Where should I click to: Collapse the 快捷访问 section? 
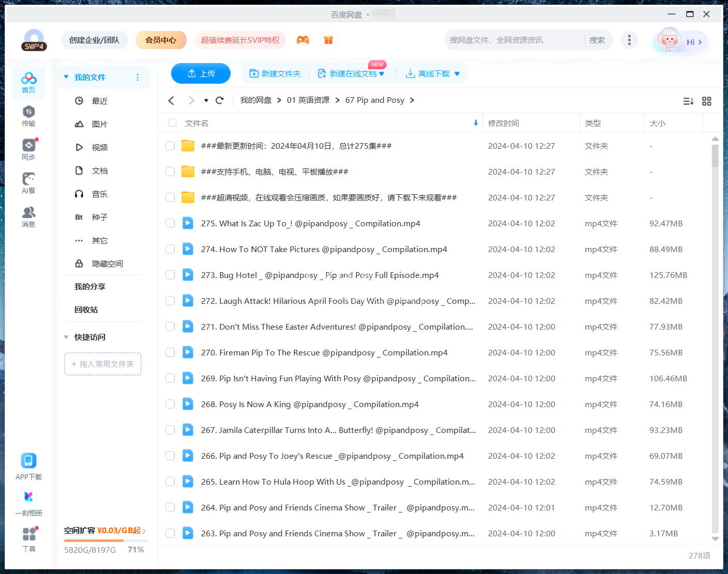pos(66,337)
